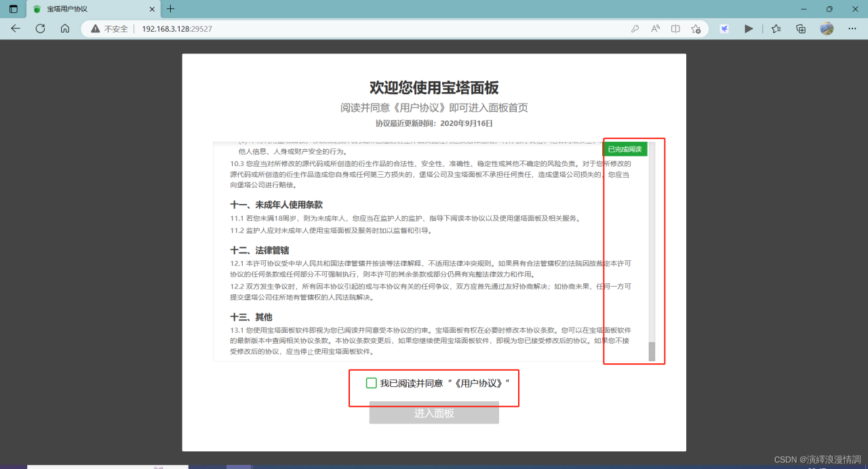The height and width of the screenshot is (469, 868).
Task: Check the 我已阅读并同意 agreement checkbox
Action: tap(371, 382)
